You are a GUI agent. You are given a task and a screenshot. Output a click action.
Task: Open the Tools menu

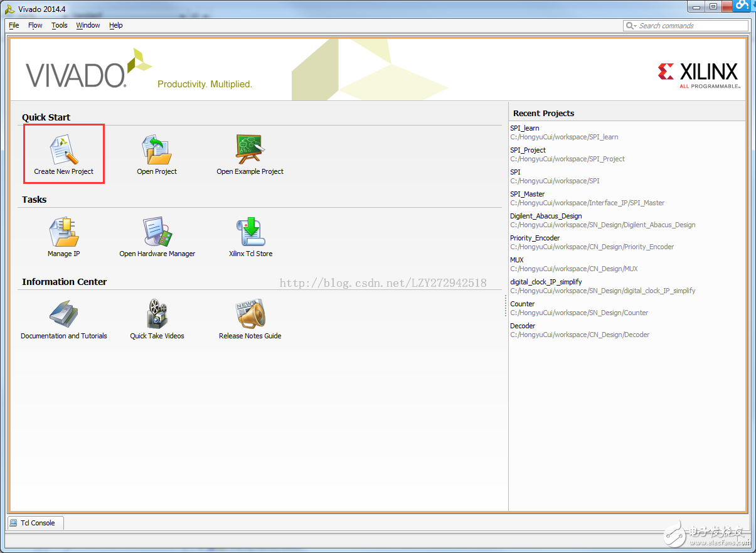pos(60,25)
